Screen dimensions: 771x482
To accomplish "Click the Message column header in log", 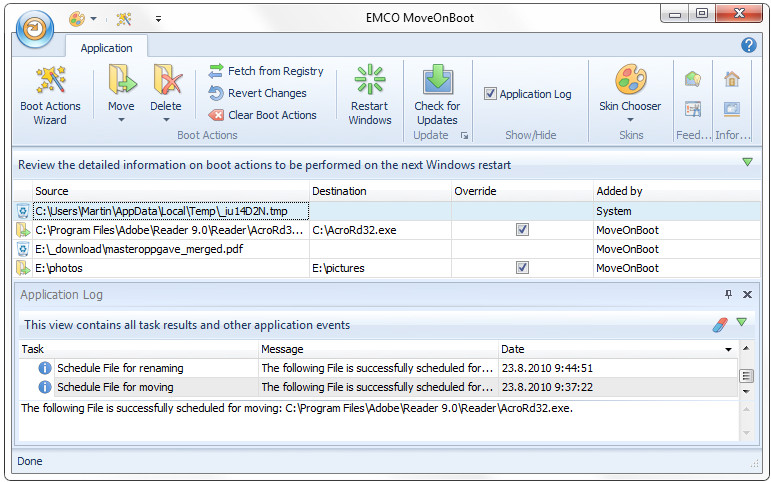I will (378, 349).
